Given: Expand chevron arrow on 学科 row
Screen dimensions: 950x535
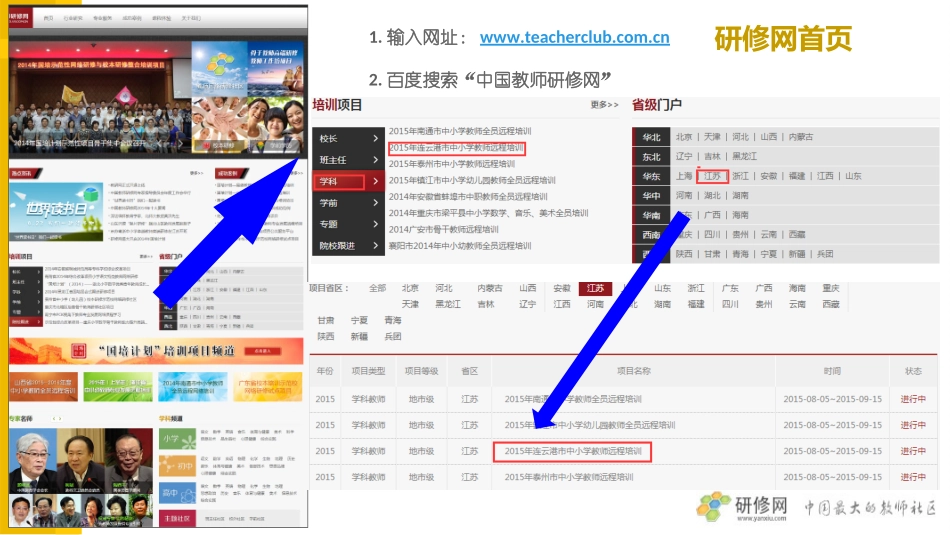Looking at the screenshot, I should [375, 181].
